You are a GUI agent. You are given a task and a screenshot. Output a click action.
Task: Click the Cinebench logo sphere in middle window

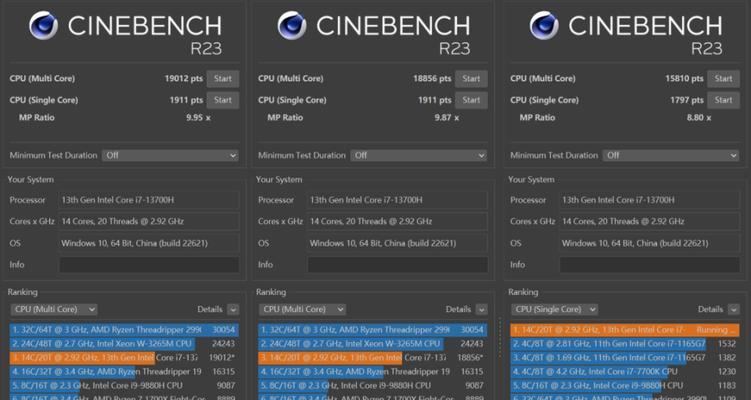click(x=292, y=25)
